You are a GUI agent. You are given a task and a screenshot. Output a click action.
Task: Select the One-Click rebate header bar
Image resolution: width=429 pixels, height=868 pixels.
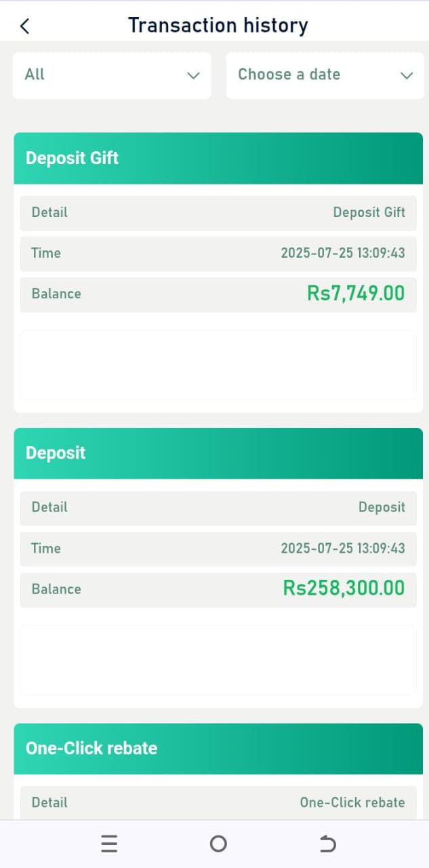[218, 749]
